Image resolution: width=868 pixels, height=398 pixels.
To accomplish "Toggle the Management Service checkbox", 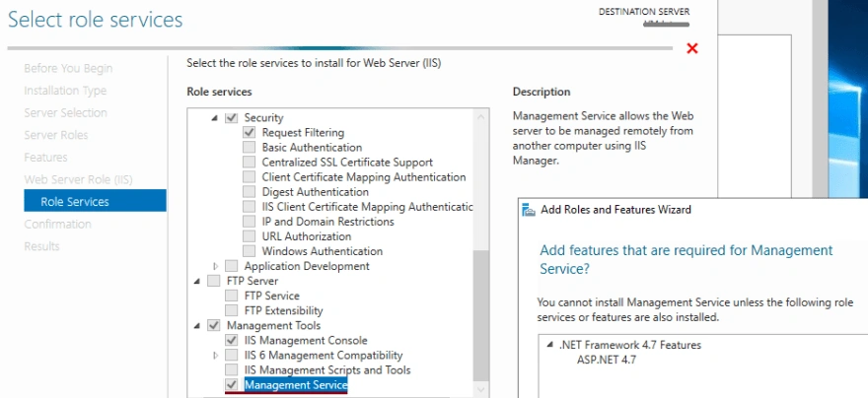I will [232, 385].
